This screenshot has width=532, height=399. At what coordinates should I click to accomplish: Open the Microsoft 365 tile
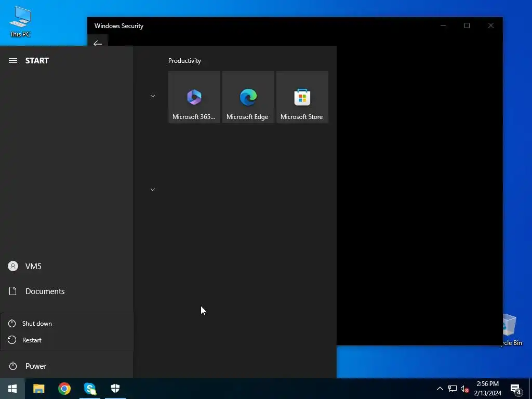(x=194, y=97)
